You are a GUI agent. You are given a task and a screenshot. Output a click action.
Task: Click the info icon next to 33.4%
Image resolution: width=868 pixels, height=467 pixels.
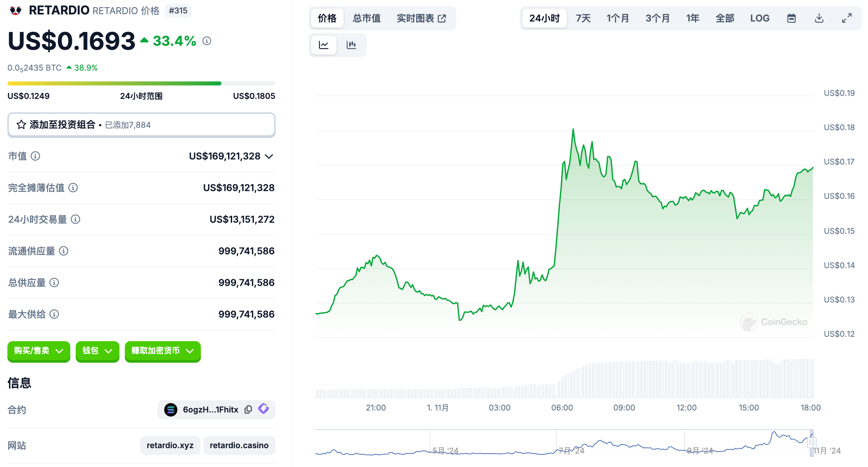point(207,41)
